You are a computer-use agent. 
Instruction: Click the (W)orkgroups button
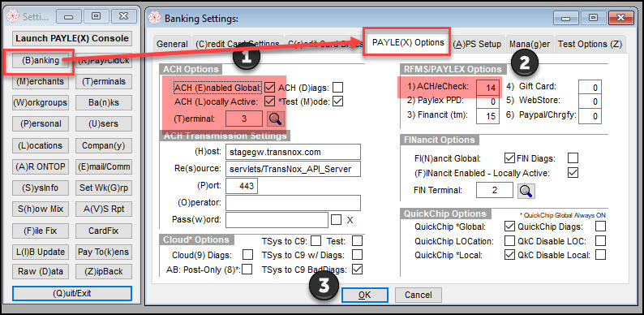click(41, 102)
